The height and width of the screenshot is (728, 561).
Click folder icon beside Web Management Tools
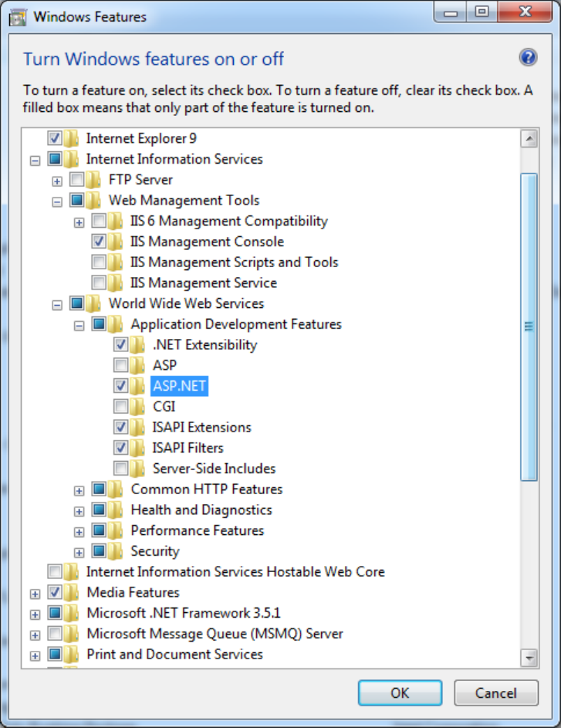[93, 200]
